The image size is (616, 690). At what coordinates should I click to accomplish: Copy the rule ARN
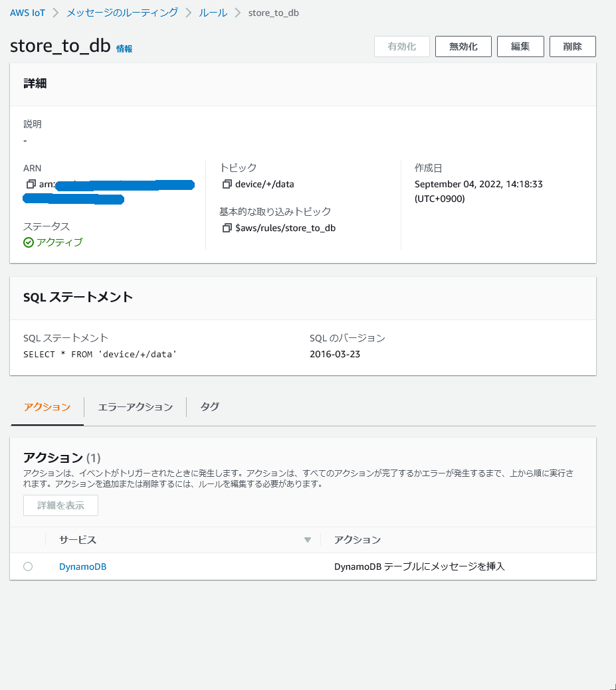click(31, 184)
